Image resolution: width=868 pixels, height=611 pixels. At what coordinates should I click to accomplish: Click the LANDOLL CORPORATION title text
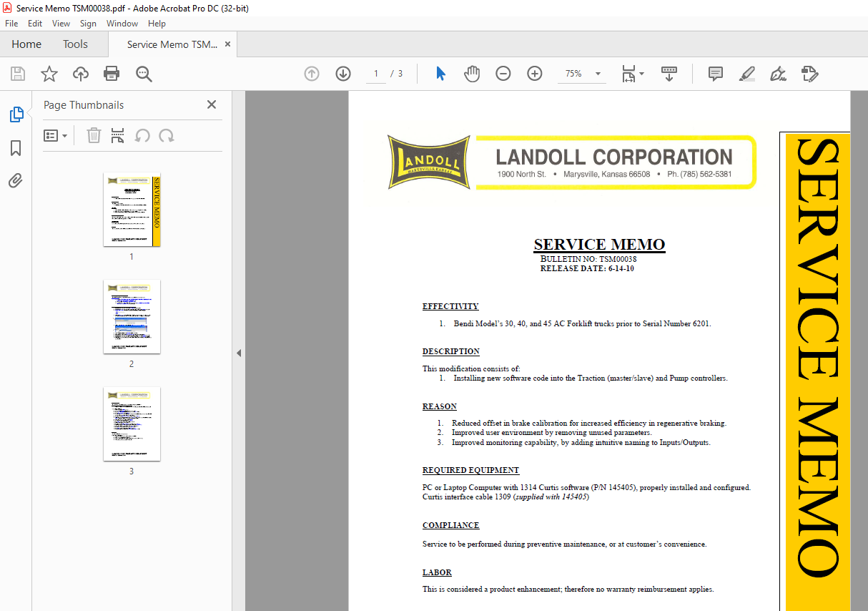(x=614, y=157)
